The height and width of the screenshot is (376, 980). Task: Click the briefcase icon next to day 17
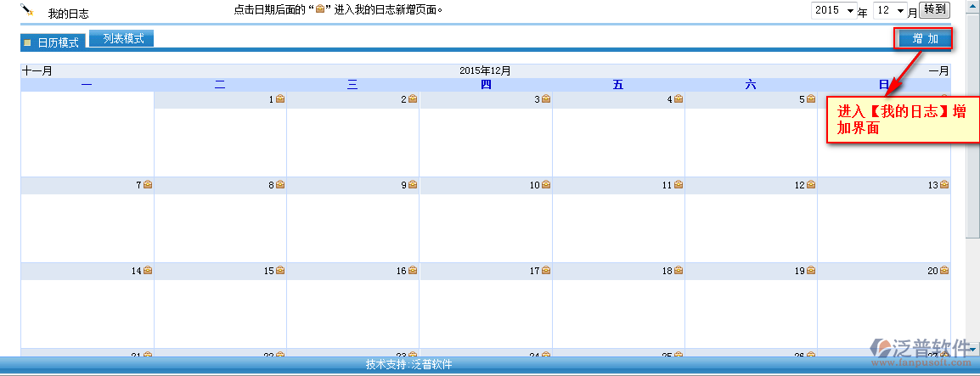(546, 271)
